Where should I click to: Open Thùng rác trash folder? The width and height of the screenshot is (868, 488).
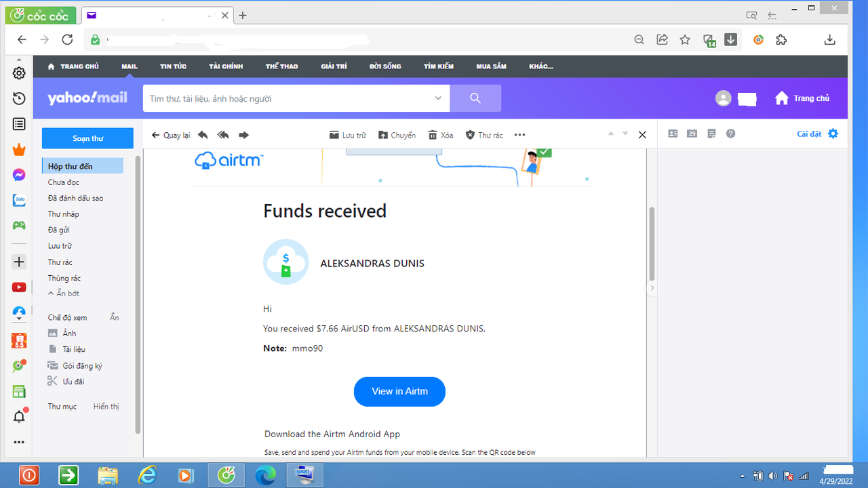64,278
